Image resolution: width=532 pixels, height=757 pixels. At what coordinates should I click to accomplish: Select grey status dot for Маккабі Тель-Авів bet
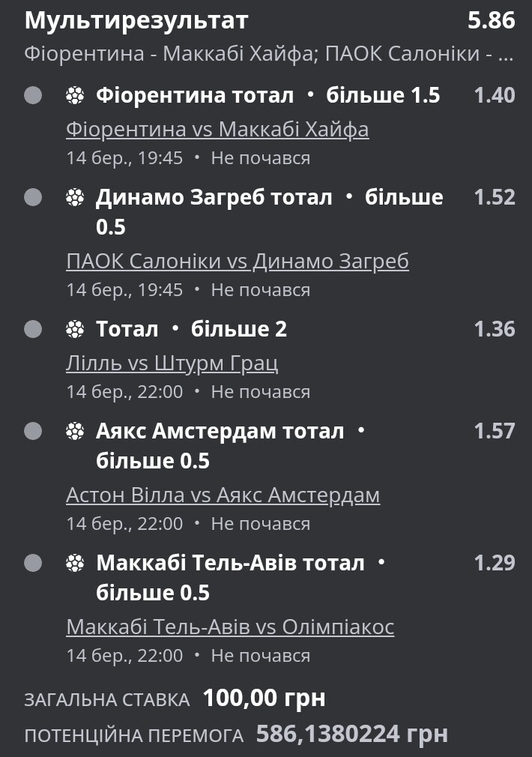(x=33, y=563)
